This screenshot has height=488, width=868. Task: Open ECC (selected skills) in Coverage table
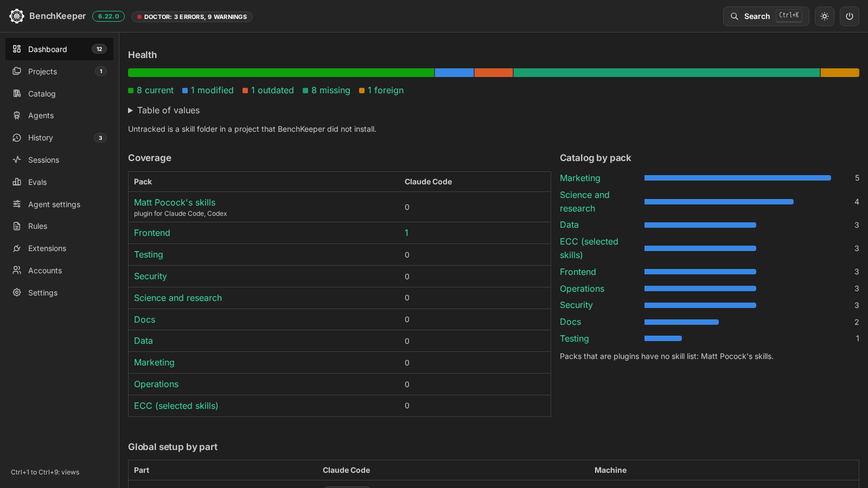point(176,406)
